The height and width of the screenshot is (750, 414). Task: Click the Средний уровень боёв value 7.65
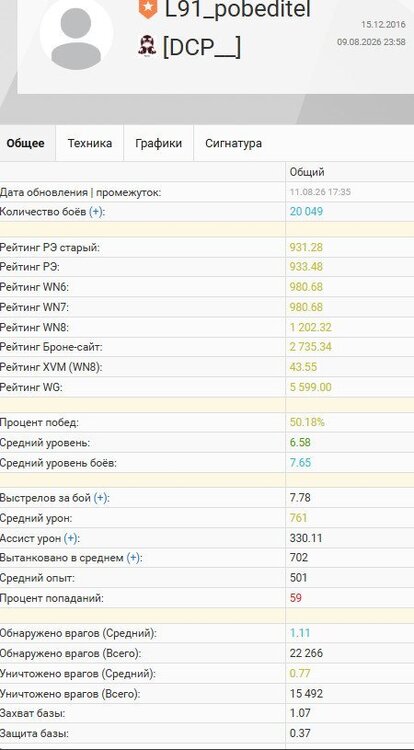tap(300, 463)
